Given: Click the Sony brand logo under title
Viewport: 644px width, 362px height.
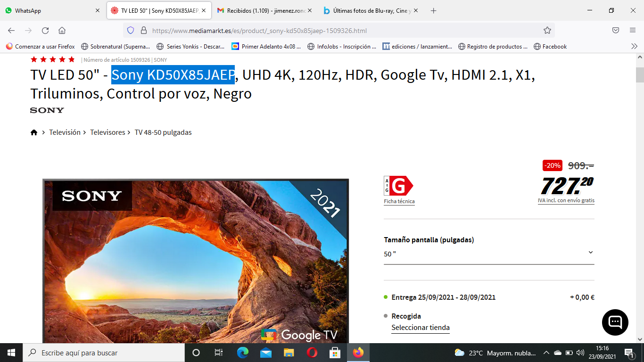Looking at the screenshot, I should click(47, 110).
